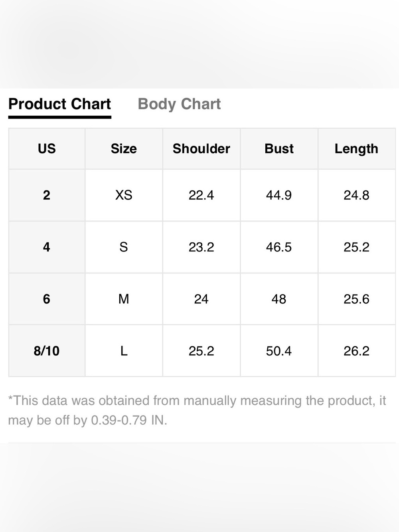Click the US column header
Screen dimensions: 399x532
coord(47,148)
